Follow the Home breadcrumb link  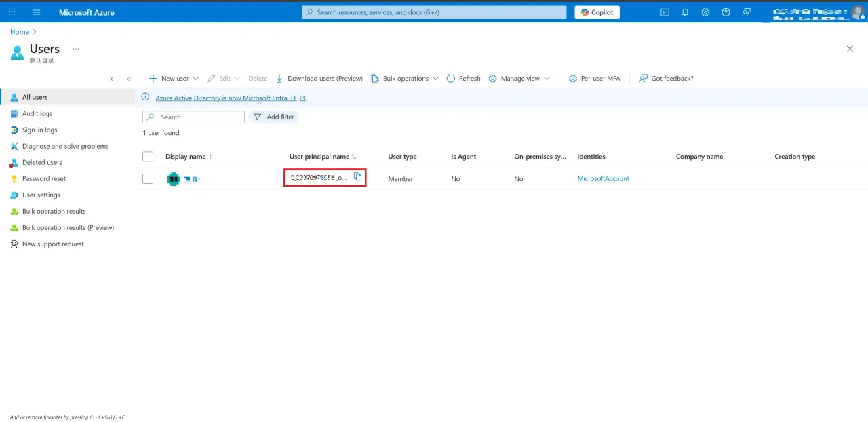pyautogui.click(x=20, y=32)
